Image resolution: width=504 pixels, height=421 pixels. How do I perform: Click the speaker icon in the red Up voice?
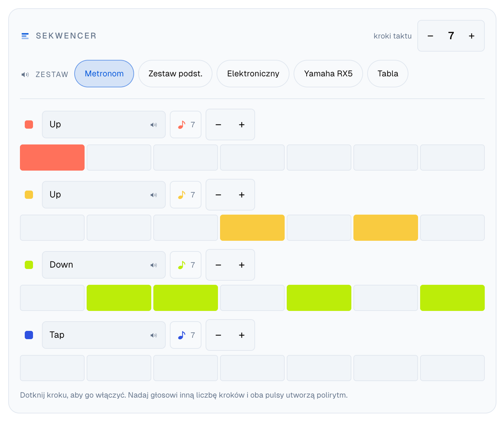click(x=154, y=125)
